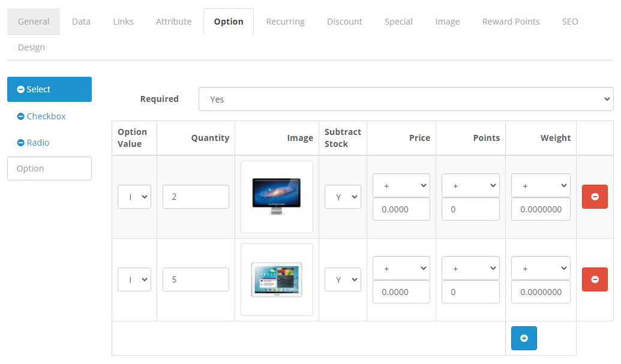
Task: Click the Quantity field containing 2
Action: pos(196,197)
